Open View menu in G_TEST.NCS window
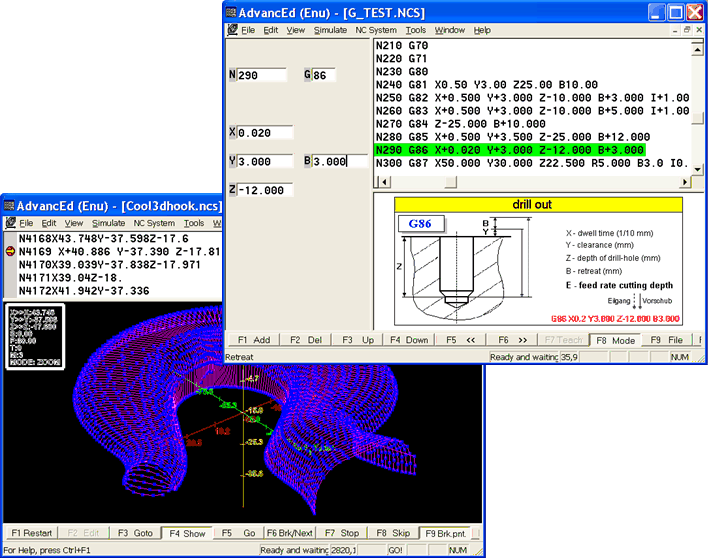 [296, 30]
